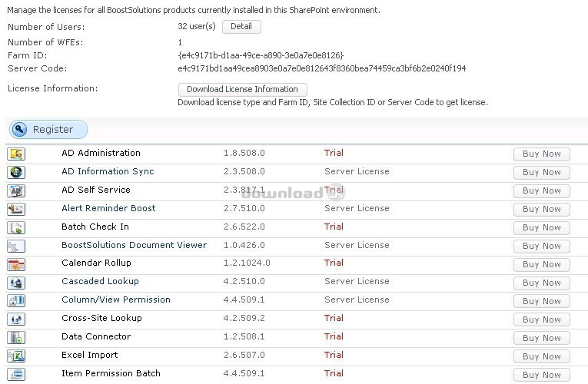The width and height of the screenshot is (588, 384).
Task: Click the AD Information Sync icon
Action: click(x=16, y=172)
